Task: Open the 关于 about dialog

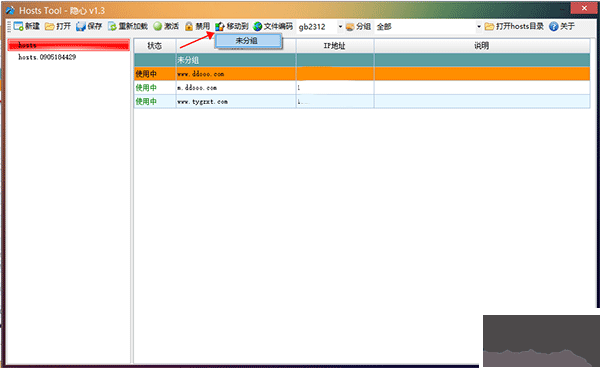Action: pos(562,26)
